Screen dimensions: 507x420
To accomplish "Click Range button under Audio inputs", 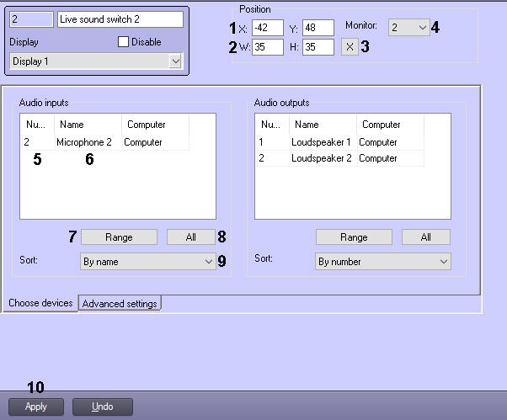I will point(119,237).
